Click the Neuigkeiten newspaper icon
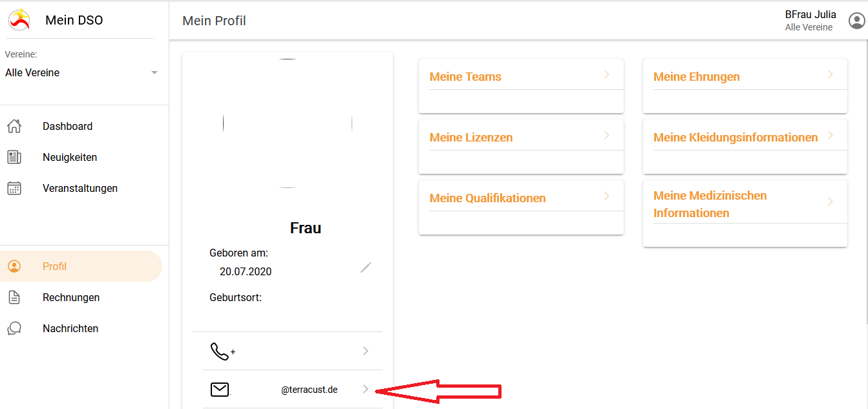The height and width of the screenshot is (409, 868). [14, 157]
